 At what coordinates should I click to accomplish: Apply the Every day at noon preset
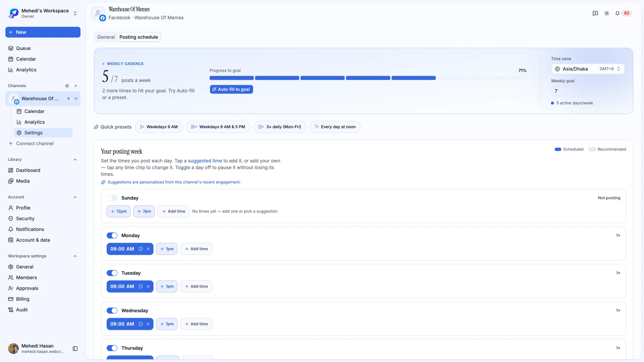tap(335, 127)
